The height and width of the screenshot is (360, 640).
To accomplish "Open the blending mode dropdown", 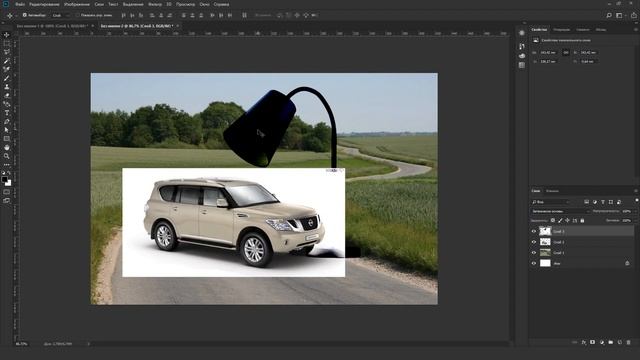I will pos(560,211).
